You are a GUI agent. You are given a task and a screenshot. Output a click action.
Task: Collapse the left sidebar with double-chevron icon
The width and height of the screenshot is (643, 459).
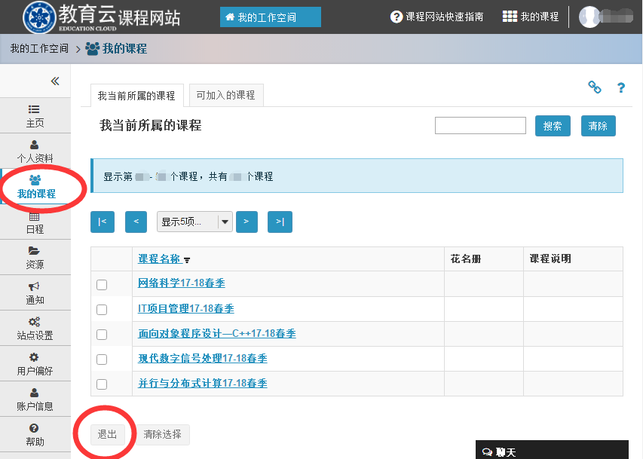(55, 81)
